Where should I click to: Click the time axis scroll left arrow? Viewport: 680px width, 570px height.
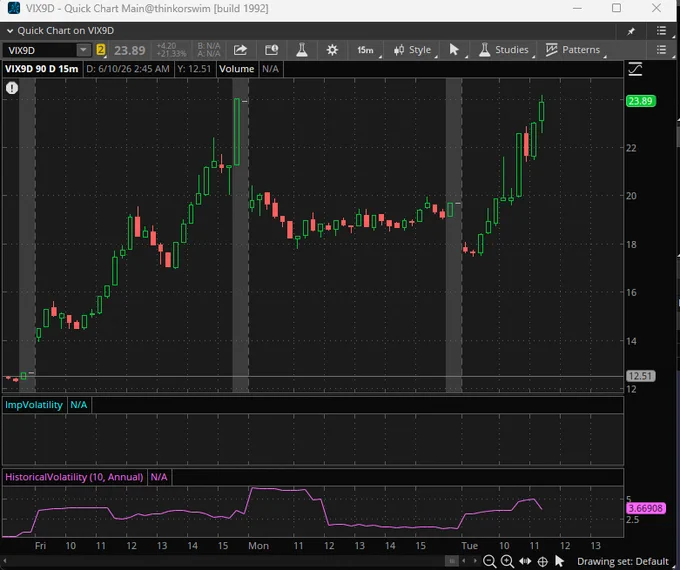(464, 561)
